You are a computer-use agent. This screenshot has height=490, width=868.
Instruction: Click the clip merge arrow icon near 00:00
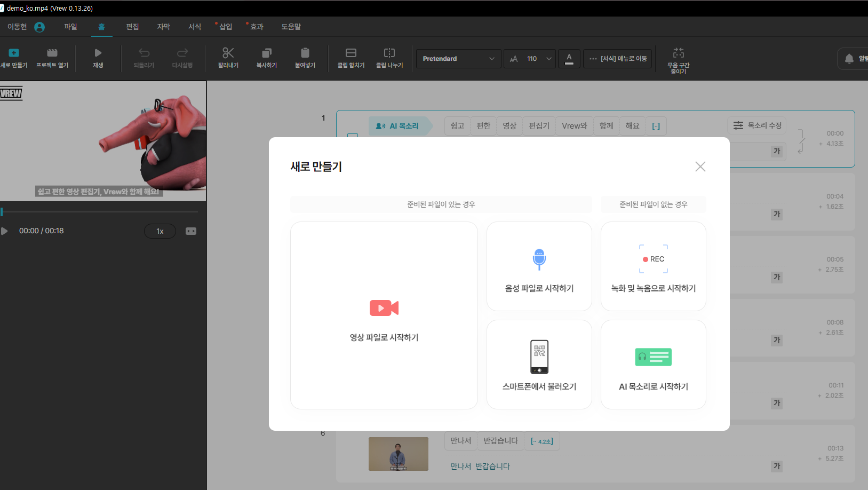[801, 141]
